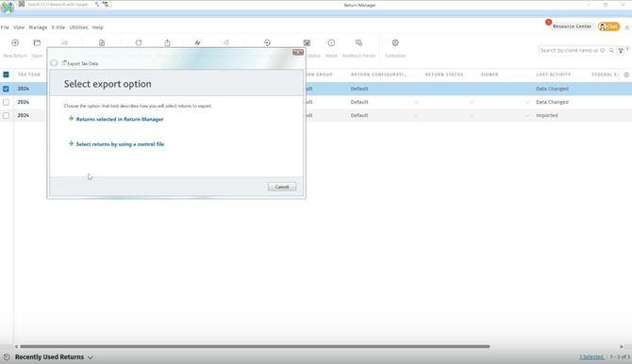The image size is (632, 364).
Task: Expand Return Configuration dropdown in second row
Action: click(x=416, y=102)
